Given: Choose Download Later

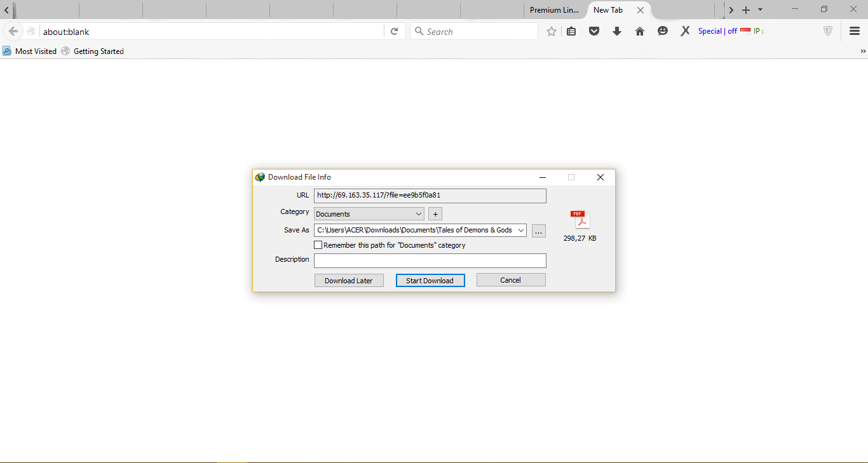Looking at the screenshot, I should [x=349, y=280].
